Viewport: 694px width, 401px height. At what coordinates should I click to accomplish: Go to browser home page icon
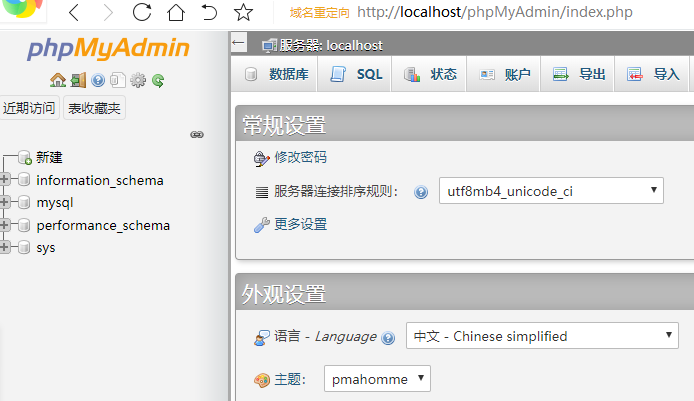(176, 12)
